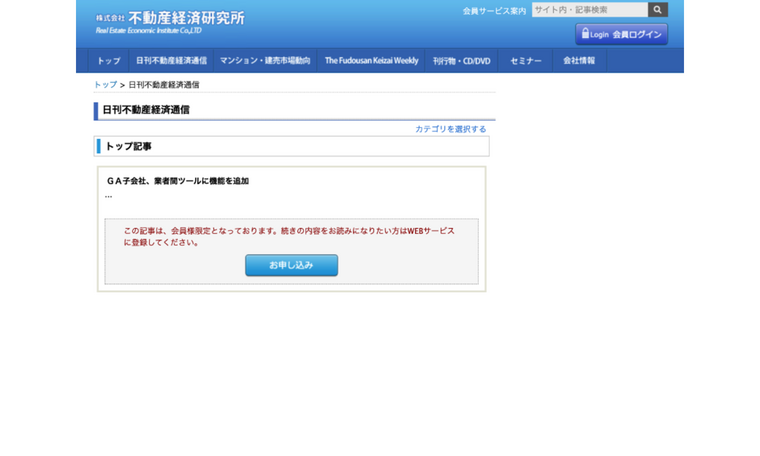Focus the サイト内・記事検索 search field

click(x=589, y=10)
